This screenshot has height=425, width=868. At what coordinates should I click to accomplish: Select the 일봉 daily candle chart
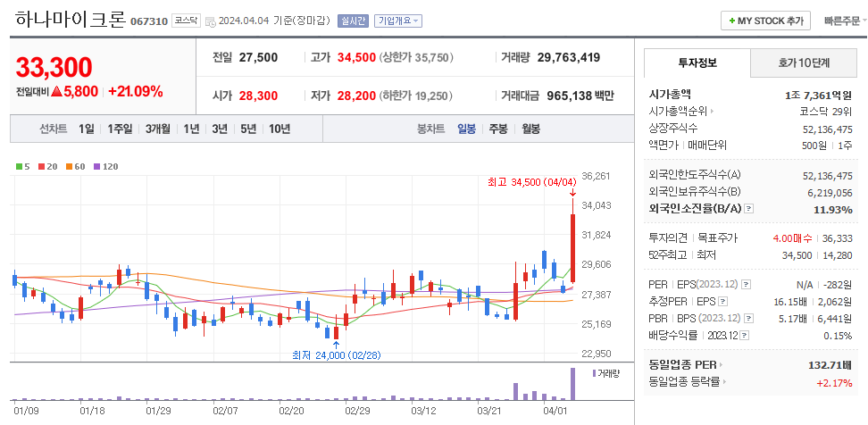466,129
